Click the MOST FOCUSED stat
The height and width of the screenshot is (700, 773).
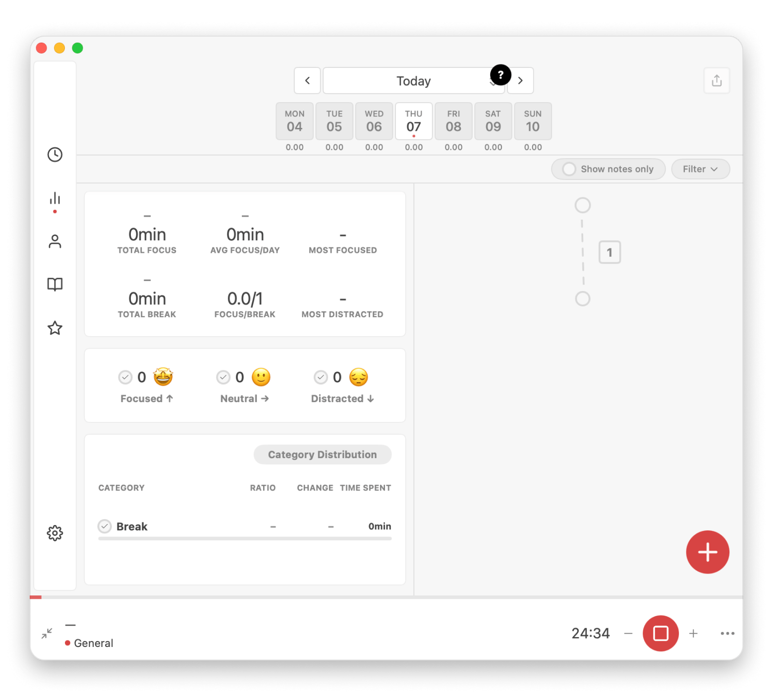[343, 242]
